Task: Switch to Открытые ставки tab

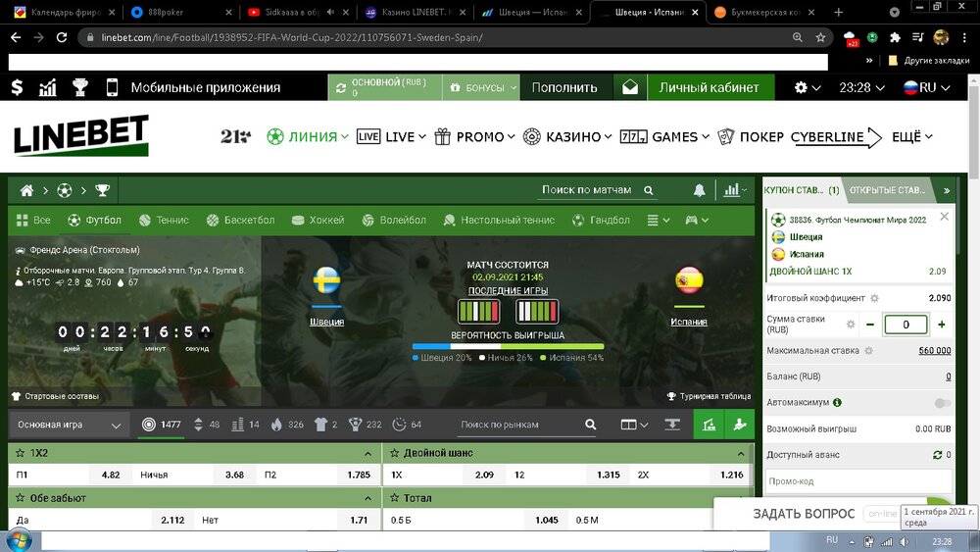Action: pyautogui.click(x=888, y=190)
